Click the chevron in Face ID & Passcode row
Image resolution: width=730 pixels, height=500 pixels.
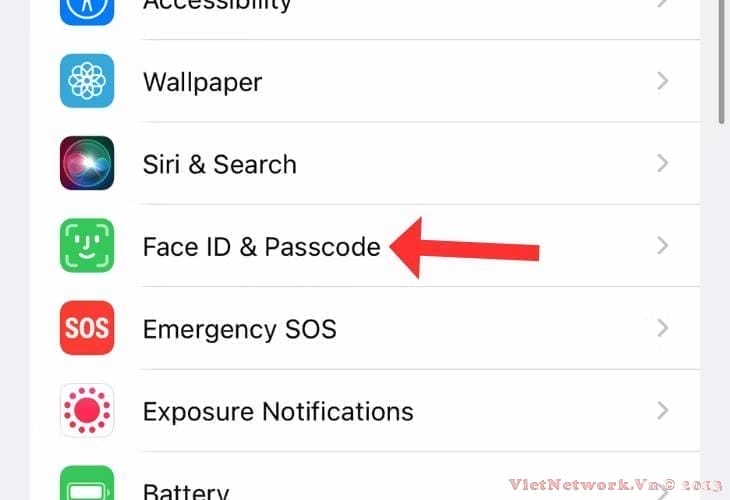pos(662,246)
